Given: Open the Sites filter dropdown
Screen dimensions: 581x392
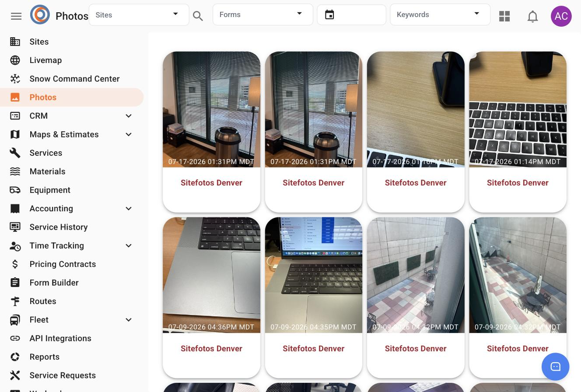Looking at the screenshot, I should coord(139,15).
